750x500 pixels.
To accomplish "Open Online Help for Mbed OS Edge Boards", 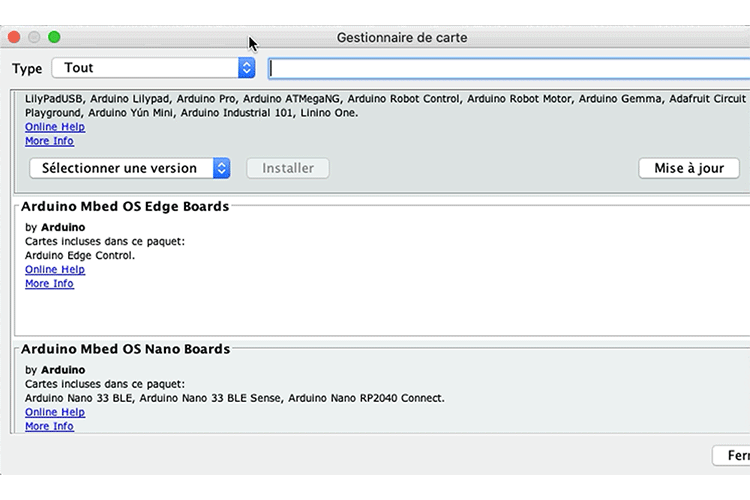I will pos(55,269).
